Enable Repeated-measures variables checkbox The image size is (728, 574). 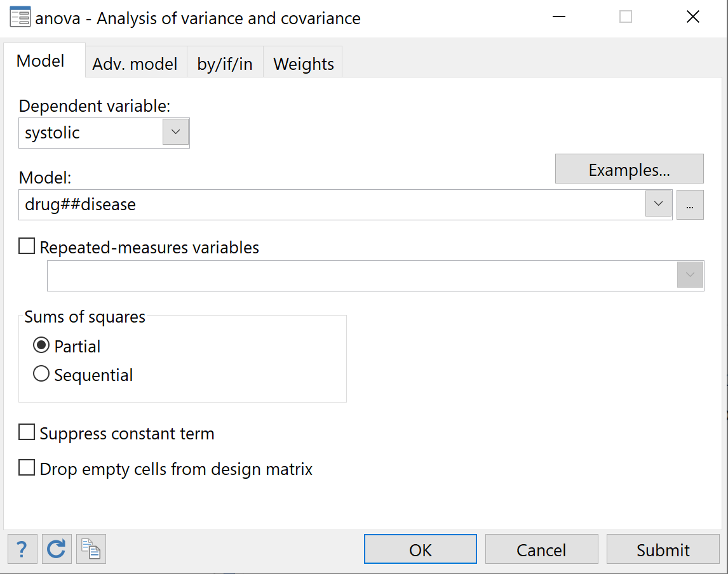(27, 246)
